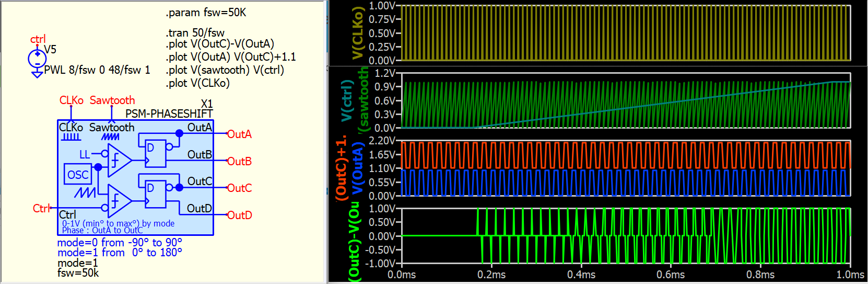
Task: Click the clock pulse icon under CLKo
Action: 71,137
